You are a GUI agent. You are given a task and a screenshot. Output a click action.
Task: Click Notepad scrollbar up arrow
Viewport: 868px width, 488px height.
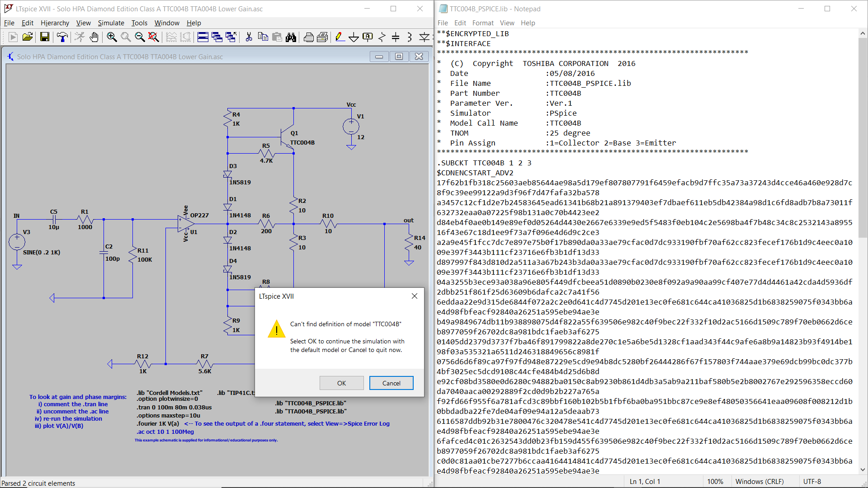point(863,33)
